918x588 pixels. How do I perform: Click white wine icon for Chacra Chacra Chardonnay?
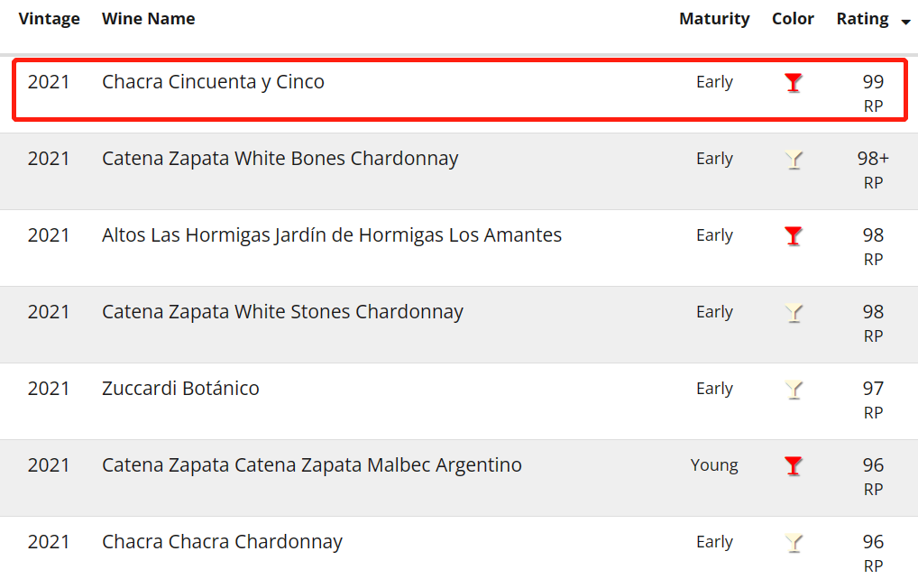(x=793, y=543)
